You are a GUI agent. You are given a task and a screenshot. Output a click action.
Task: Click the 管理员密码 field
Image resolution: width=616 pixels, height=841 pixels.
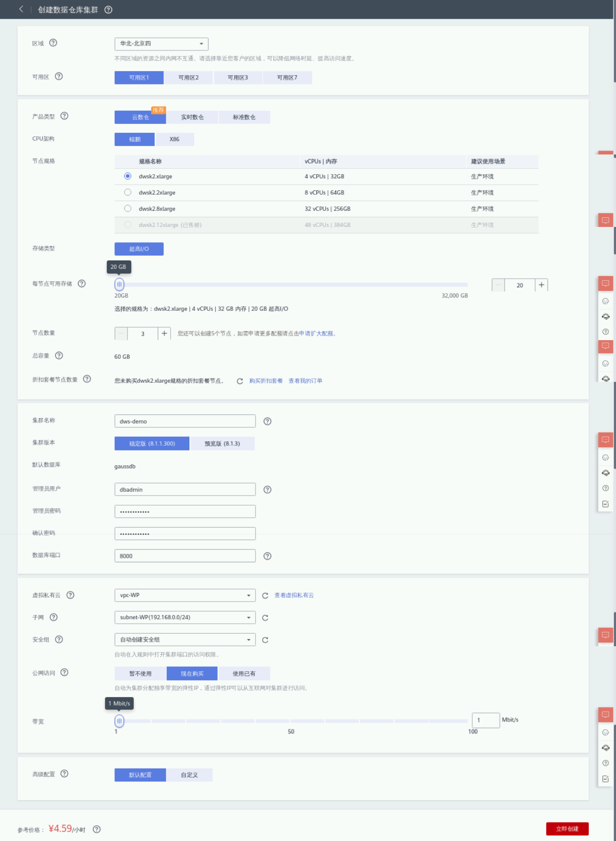(x=185, y=511)
